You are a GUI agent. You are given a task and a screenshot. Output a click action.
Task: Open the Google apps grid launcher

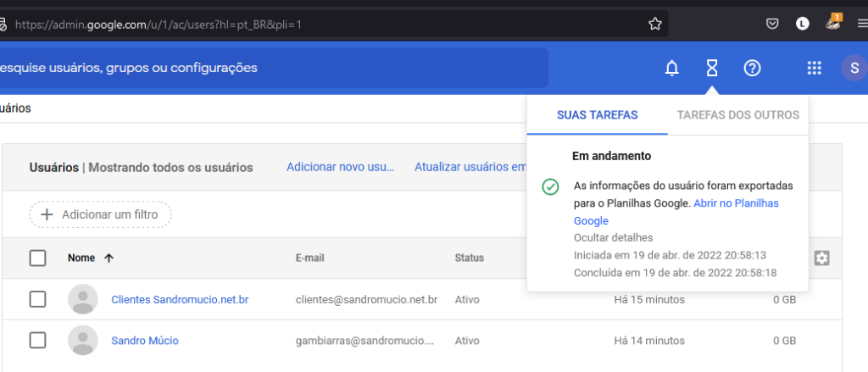tap(814, 69)
